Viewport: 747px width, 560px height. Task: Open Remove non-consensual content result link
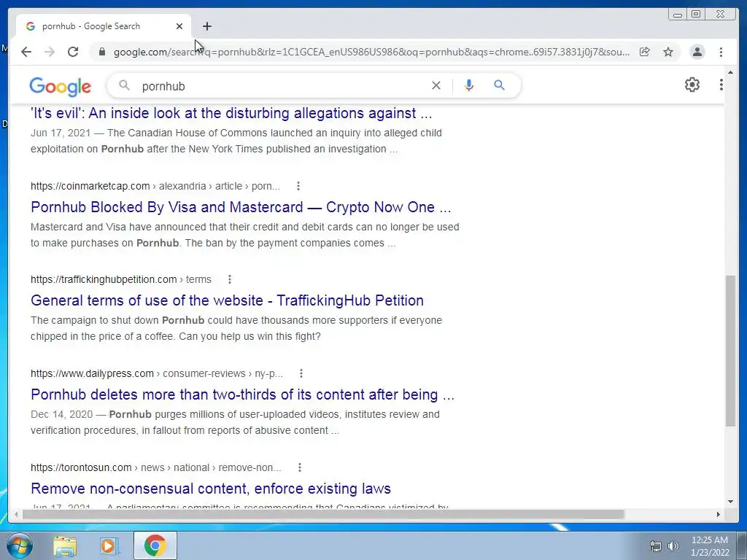point(211,489)
